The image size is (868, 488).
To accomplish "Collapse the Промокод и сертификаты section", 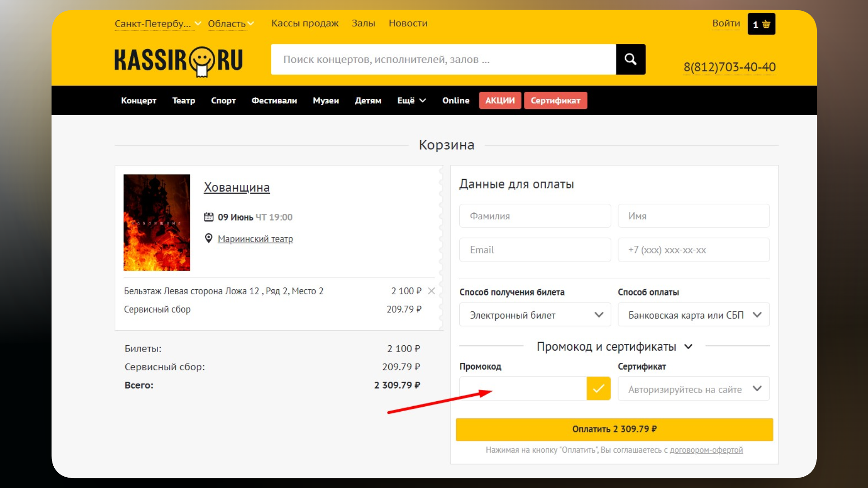I will [688, 347].
